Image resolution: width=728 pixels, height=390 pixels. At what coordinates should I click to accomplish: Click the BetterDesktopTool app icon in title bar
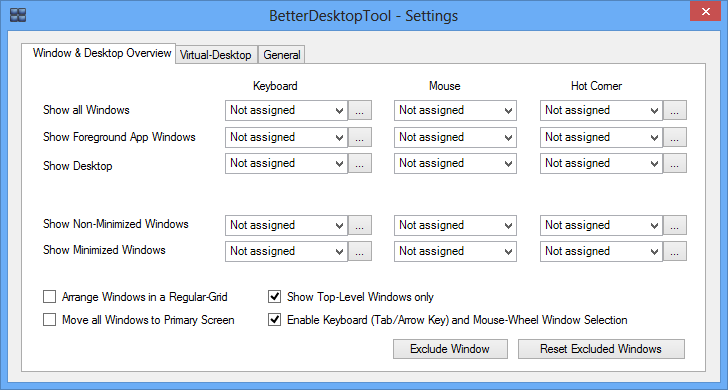[x=18, y=15]
